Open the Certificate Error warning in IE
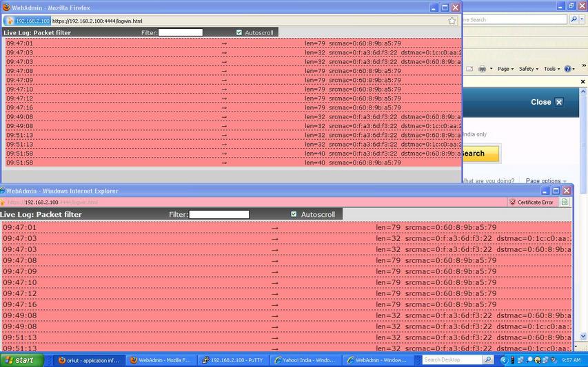Screen dimensions: 588x367 coord(531,202)
